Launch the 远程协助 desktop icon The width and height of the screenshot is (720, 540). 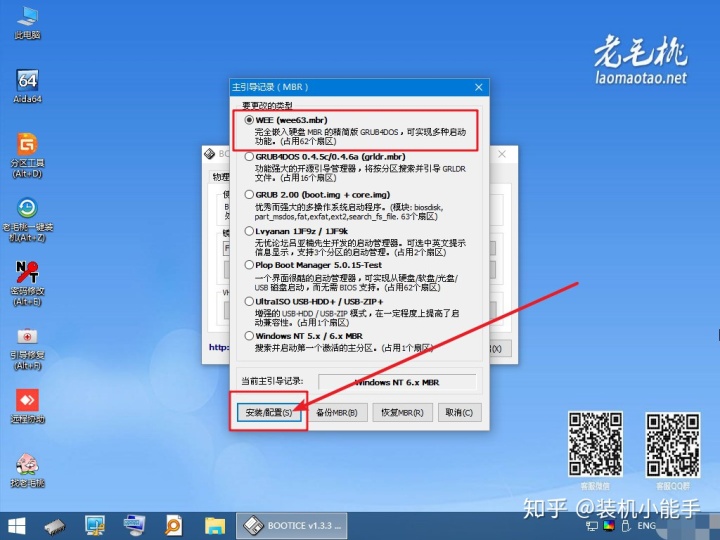click(x=28, y=406)
